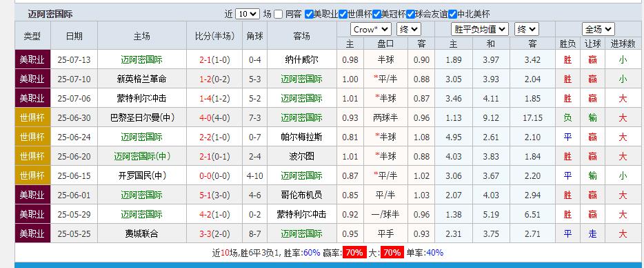Click the 进球数 column header
644x268 pixels.
coord(623,44)
